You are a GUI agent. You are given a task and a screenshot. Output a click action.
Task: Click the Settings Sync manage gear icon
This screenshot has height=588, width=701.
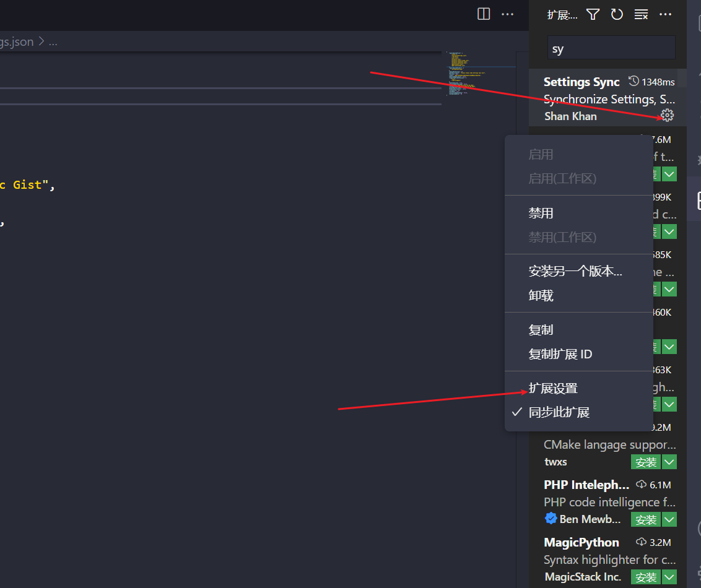(x=666, y=116)
